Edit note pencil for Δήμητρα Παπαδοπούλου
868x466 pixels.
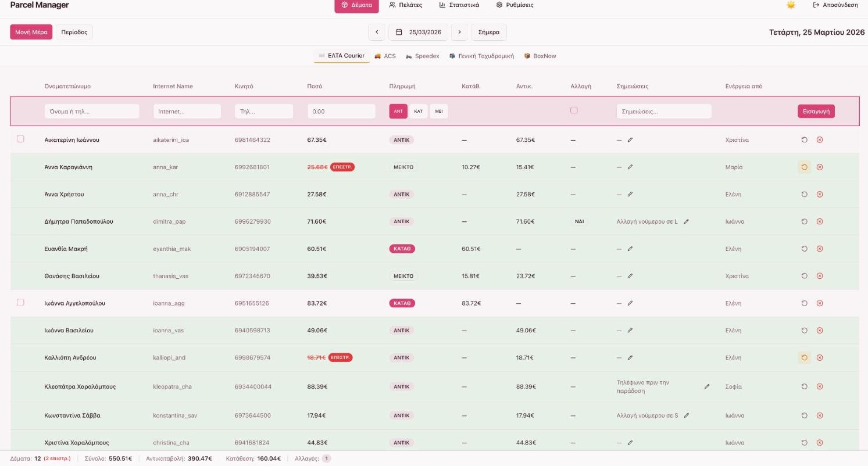tap(686, 221)
